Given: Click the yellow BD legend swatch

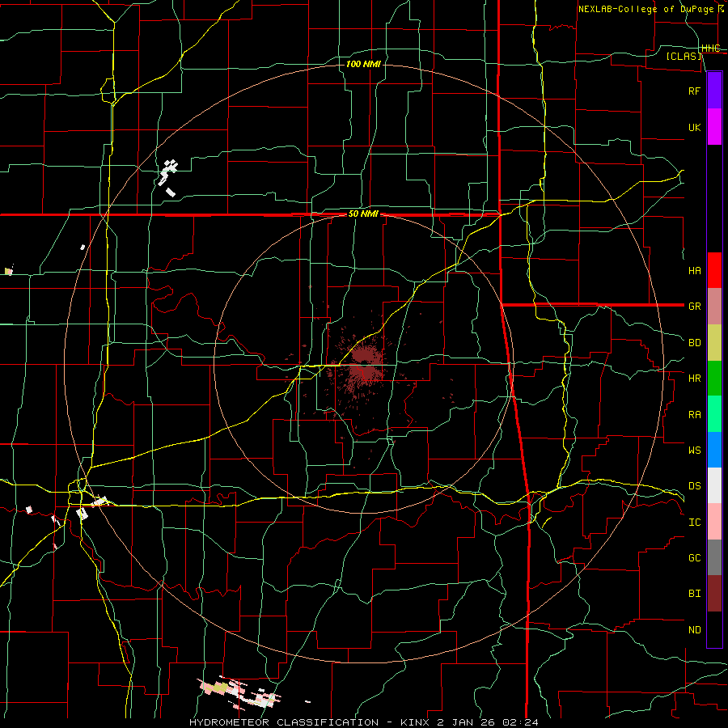Looking at the screenshot, I should [714, 343].
